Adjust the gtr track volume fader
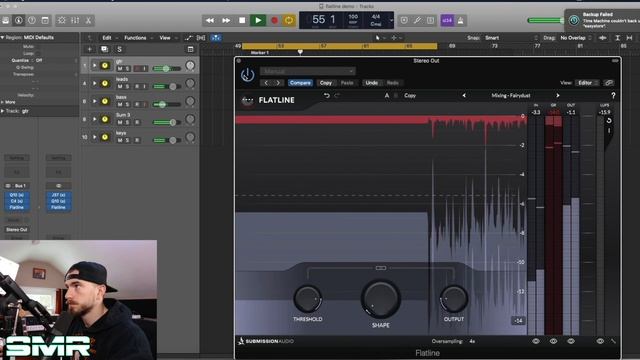 pos(167,69)
